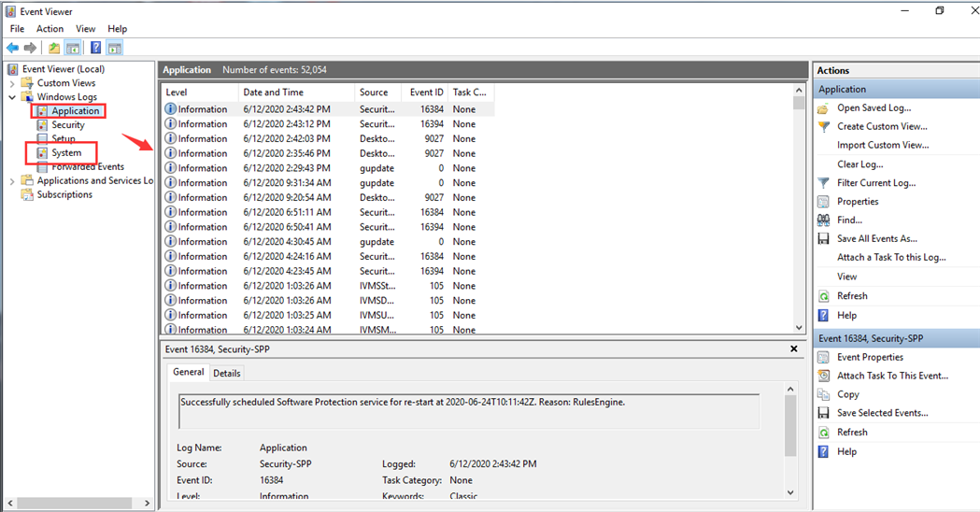Click Clear Log... action
This screenshot has width=980, height=512.
point(860,164)
